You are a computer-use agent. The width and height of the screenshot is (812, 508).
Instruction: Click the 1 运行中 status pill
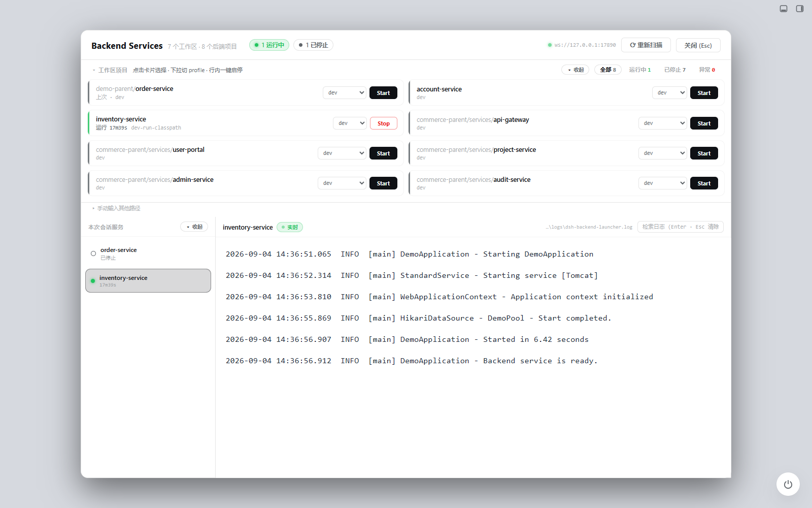pyautogui.click(x=269, y=45)
